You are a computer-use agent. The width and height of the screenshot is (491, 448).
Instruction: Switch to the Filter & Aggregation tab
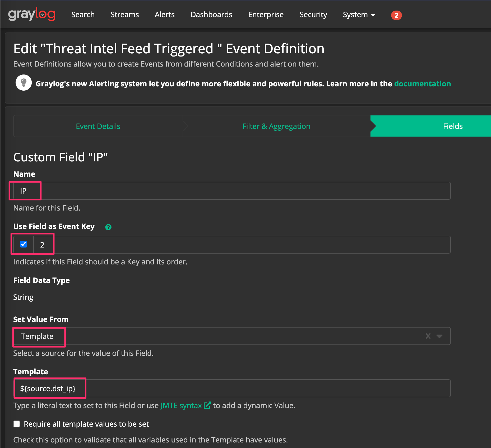coord(276,126)
